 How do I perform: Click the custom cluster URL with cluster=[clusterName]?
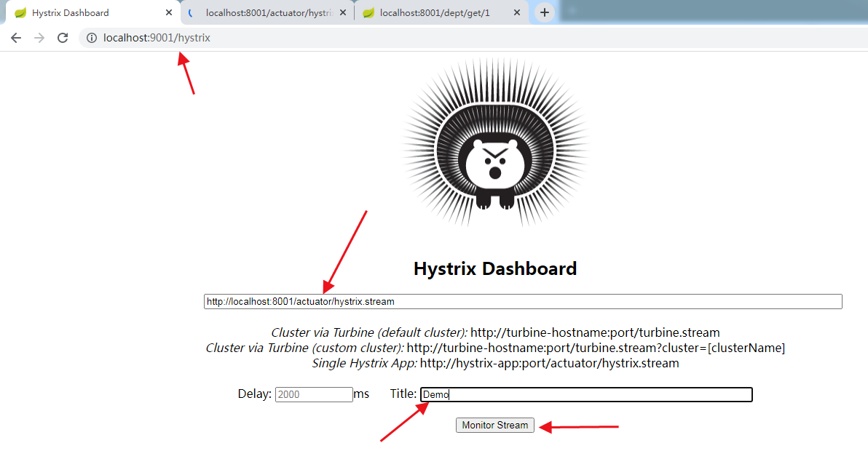pyautogui.click(x=596, y=348)
